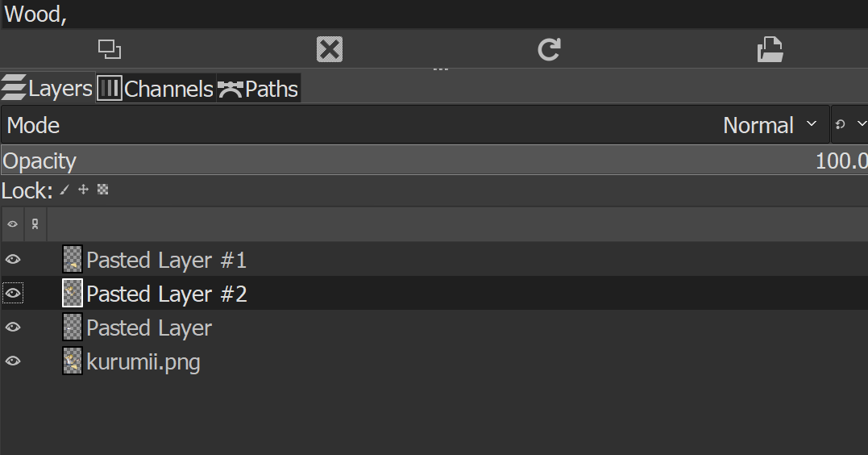Viewport: 868px width, 455px height.
Task: Click the tag field containing Wood,
Action: click(434, 15)
